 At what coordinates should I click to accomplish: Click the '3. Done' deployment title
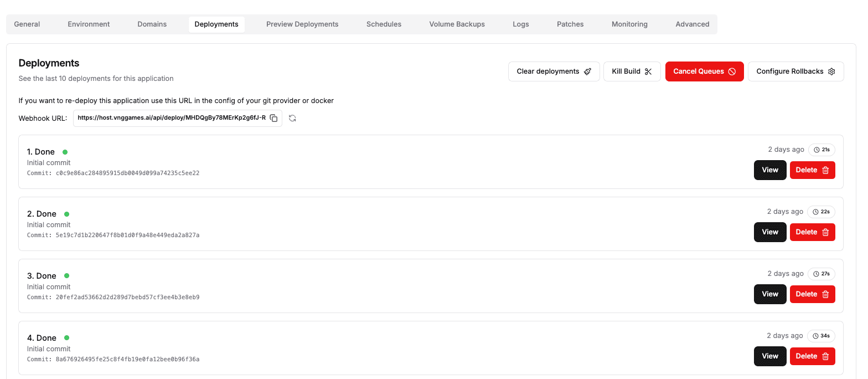point(42,276)
